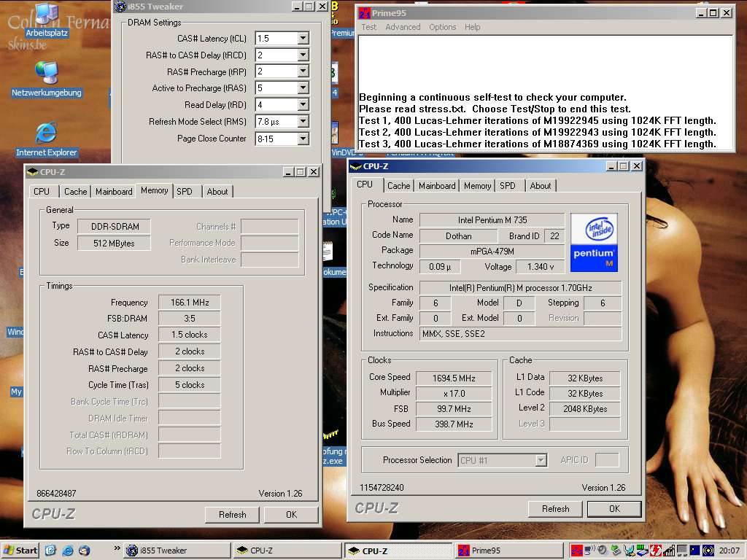Open the Windows Start menu
Image resolution: width=747 pixels, height=560 pixels.
click(x=20, y=551)
